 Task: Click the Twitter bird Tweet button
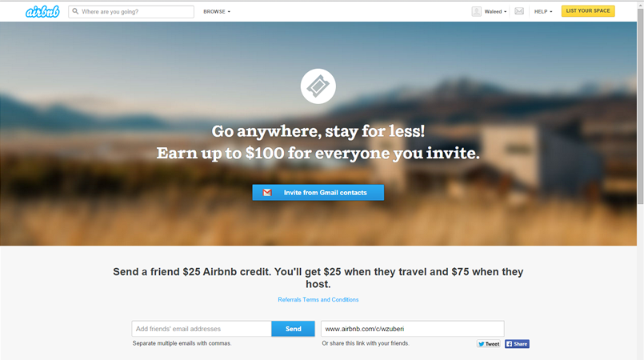point(488,344)
